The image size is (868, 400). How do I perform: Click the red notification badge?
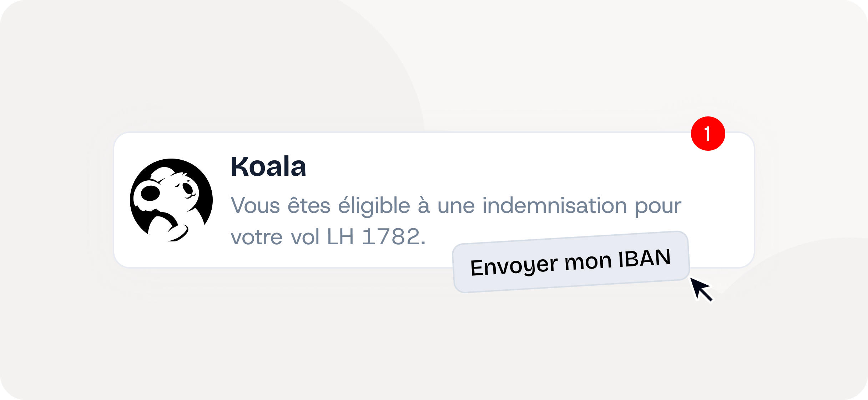pyautogui.click(x=708, y=134)
